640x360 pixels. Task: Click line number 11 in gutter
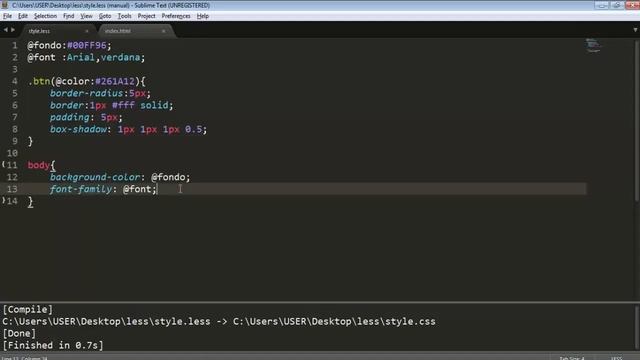click(12, 165)
